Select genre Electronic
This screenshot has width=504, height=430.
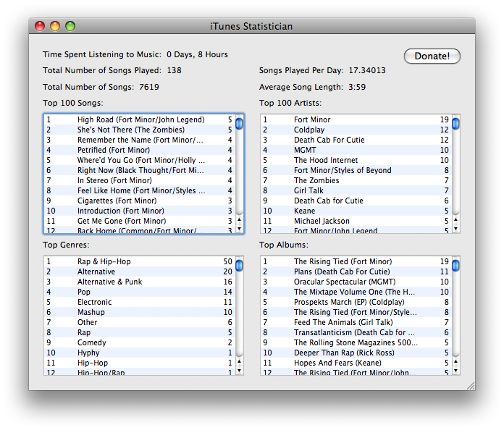pos(140,302)
